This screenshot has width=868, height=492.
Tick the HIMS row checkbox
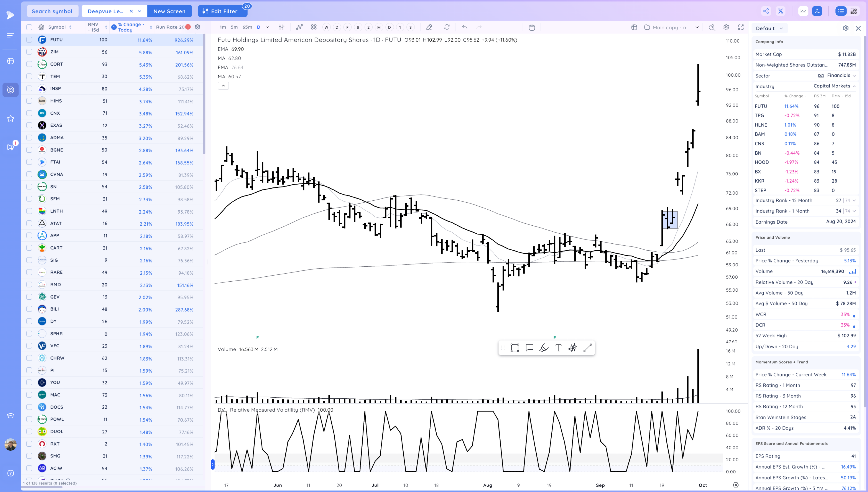[29, 101]
